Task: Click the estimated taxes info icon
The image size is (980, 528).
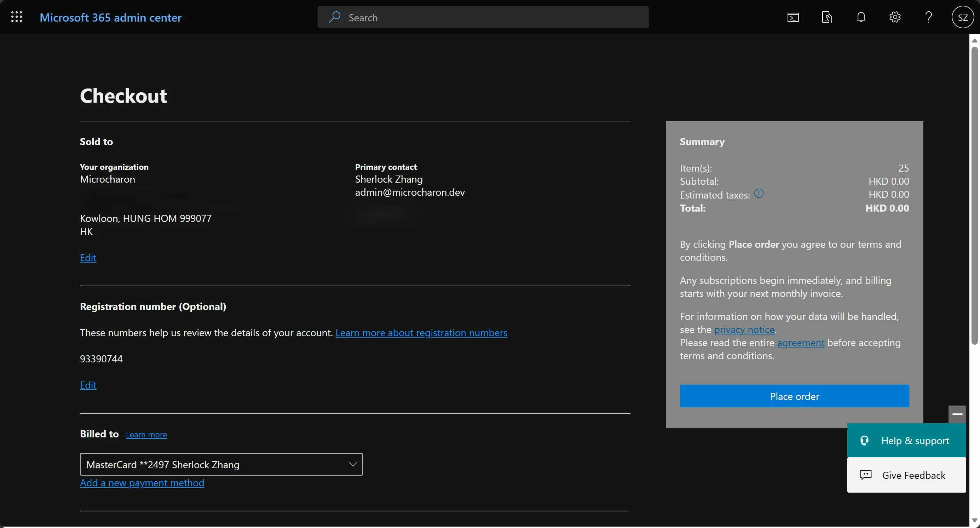Action: pyautogui.click(x=759, y=194)
